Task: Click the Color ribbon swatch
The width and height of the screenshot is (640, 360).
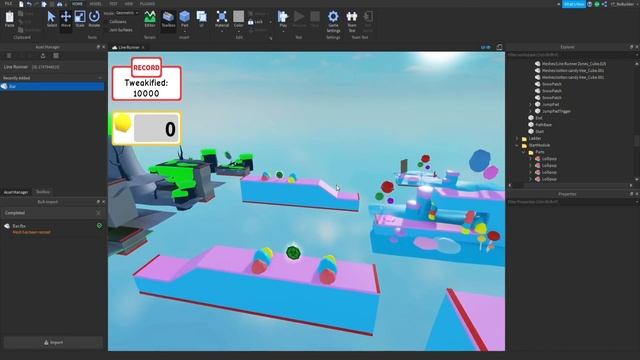Action: tap(238, 17)
